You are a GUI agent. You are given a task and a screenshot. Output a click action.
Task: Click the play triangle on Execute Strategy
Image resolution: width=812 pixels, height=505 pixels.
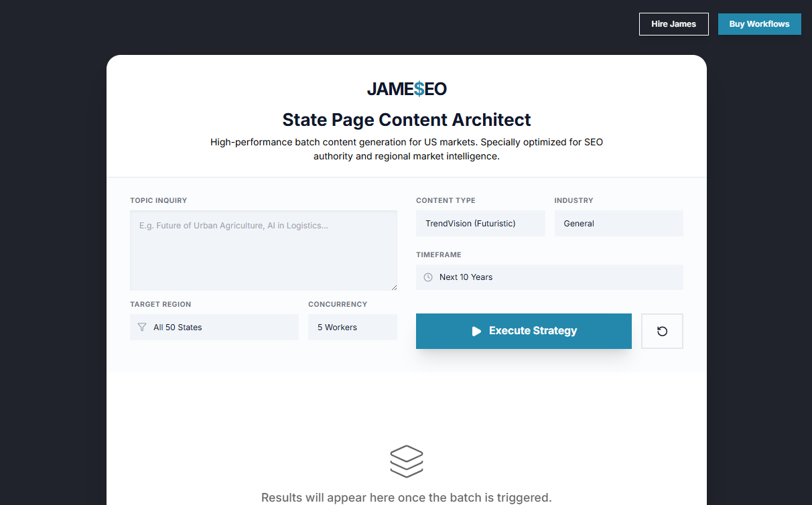coord(477,330)
